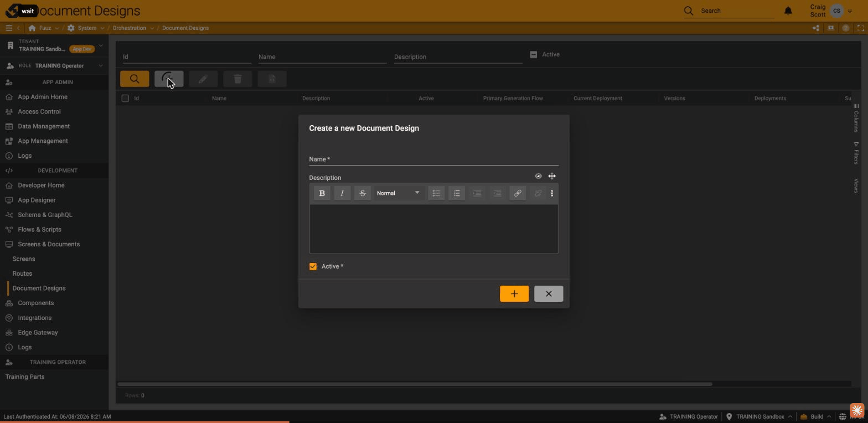Click the move arrows icon above Description
This screenshot has height=423, width=868.
[x=552, y=176]
